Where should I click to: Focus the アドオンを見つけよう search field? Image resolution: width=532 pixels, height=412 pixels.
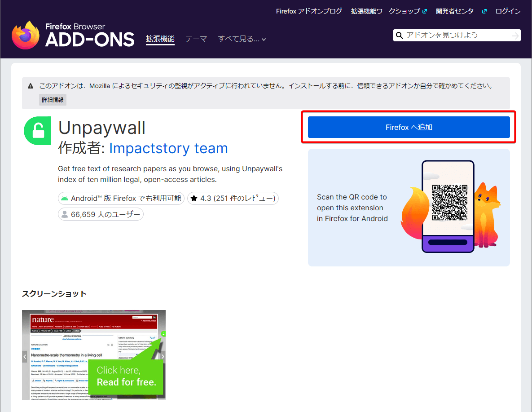pos(457,35)
